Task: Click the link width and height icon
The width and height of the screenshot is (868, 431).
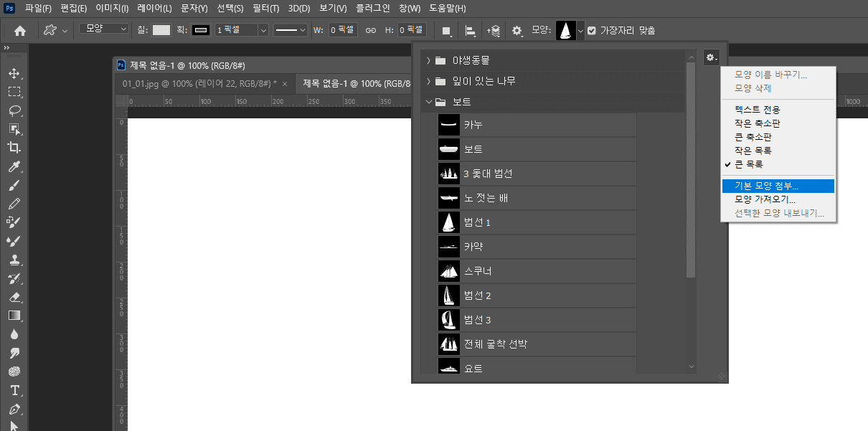Action: click(371, 31)
